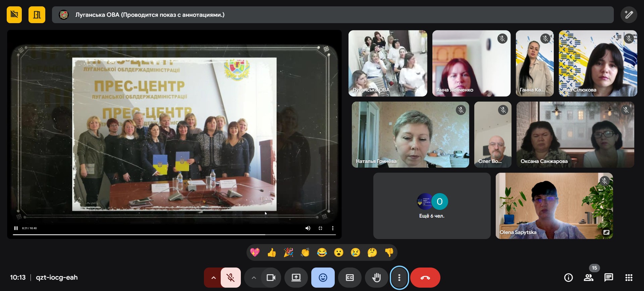Click the yellow presentation-off icon at top left
644x291 pixels.
coord(14,15)
